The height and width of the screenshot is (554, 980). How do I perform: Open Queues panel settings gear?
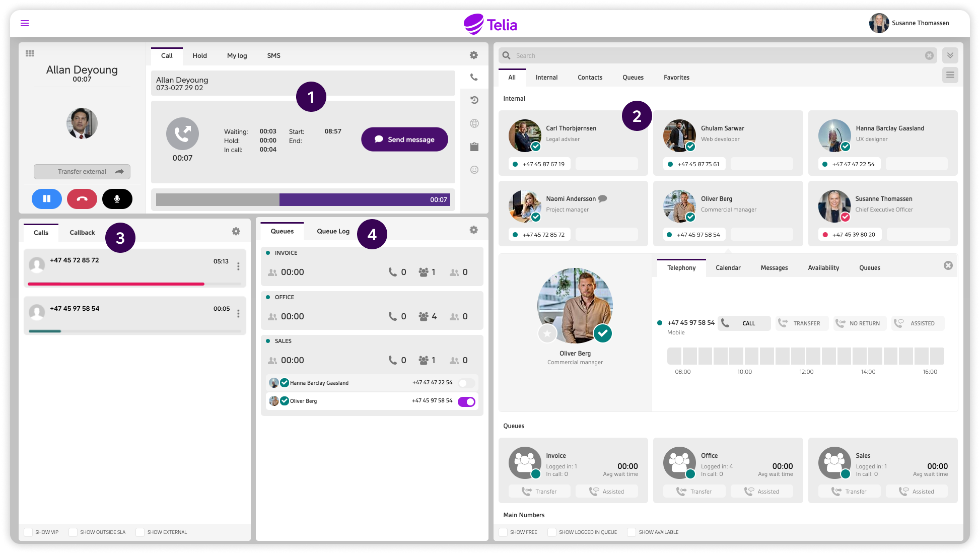click(474, 230)
